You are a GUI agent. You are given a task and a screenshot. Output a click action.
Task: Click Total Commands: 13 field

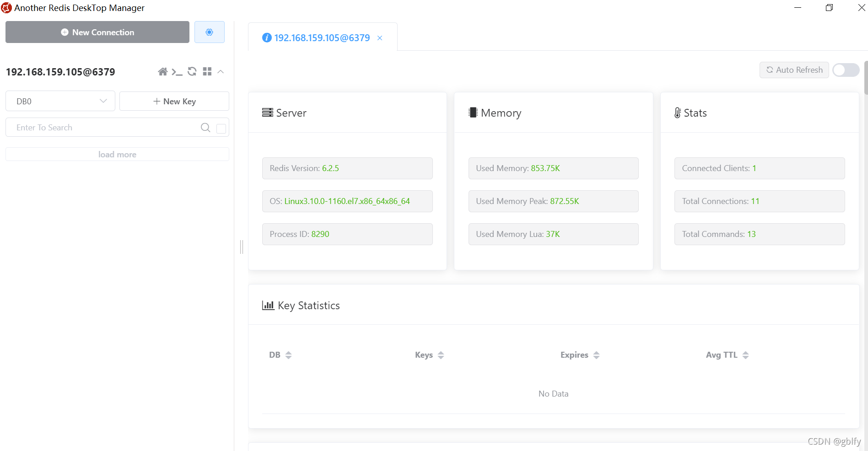tap(760, 234)
